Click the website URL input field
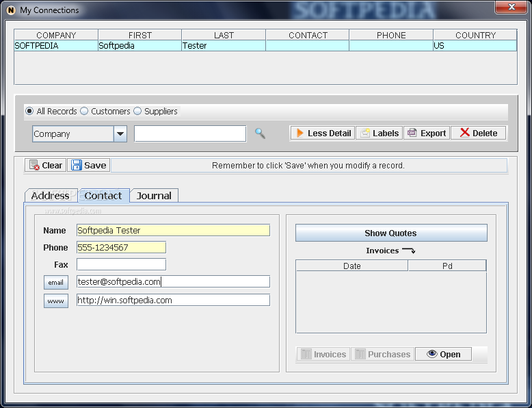532x408 pixels. [x=174, y=301]
